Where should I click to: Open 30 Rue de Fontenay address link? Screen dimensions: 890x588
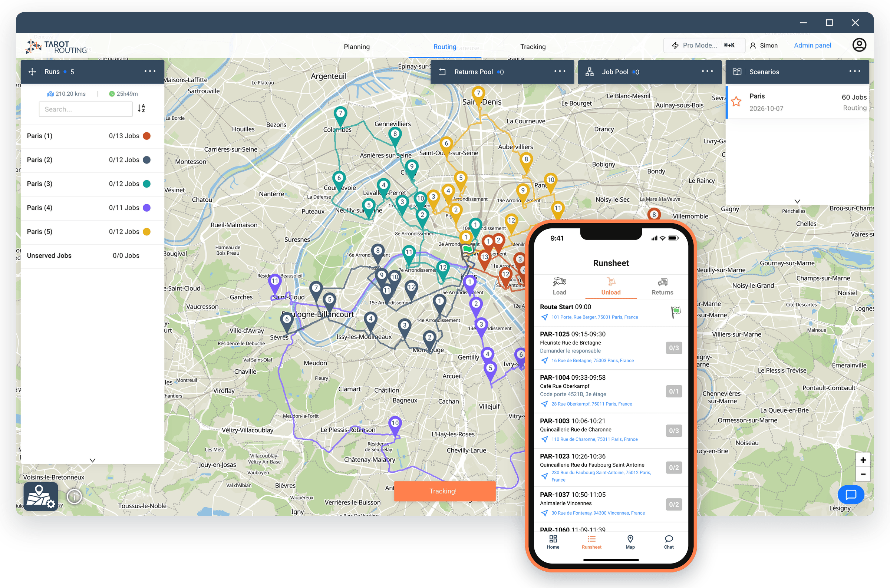coord(598,513)
